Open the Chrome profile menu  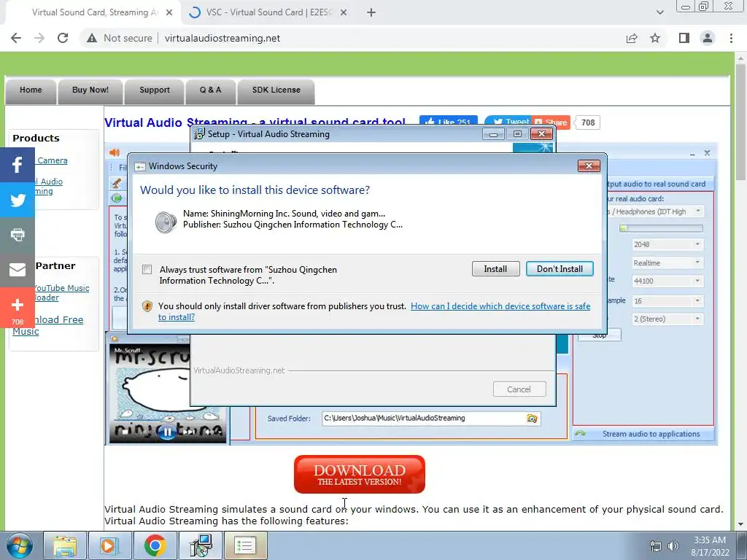coord(708,38)
